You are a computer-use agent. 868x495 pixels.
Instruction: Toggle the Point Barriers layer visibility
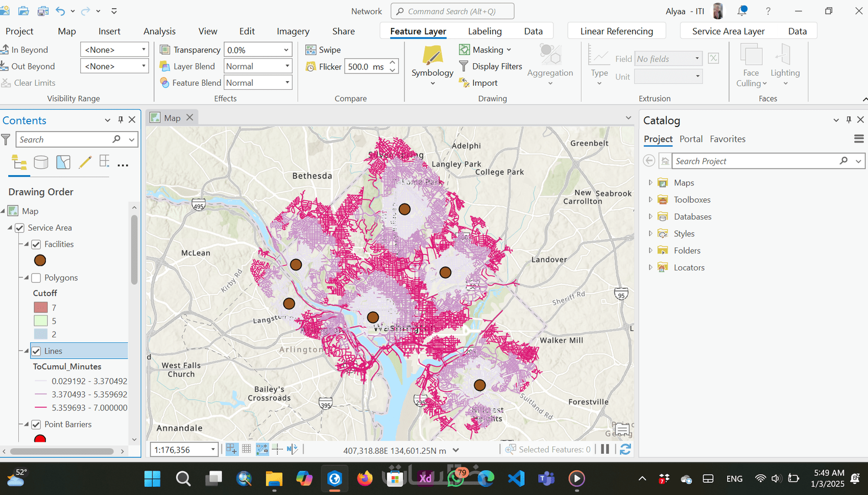click(x=36, y=425)
